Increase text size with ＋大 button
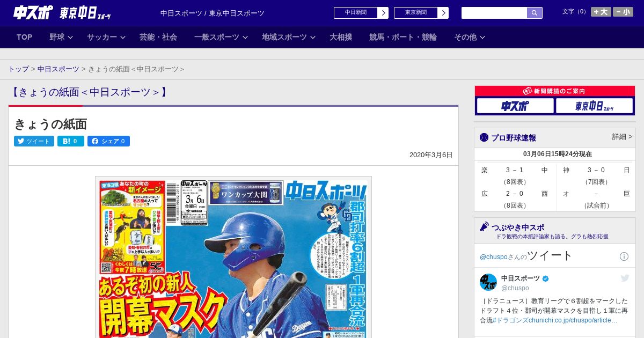Screen dimensions: 644x338 click(601, 12)
